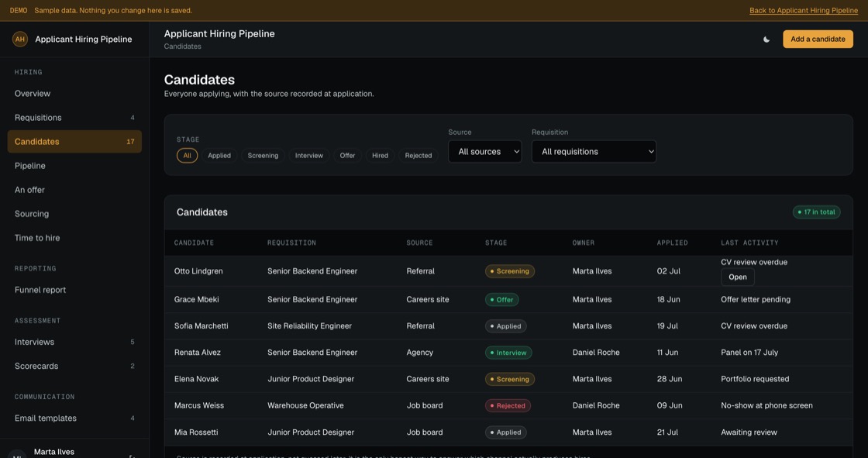868x458 pixels.
Task: Select Candidates sidebar item
Action: pyautogui.click(x=74, y=142)
